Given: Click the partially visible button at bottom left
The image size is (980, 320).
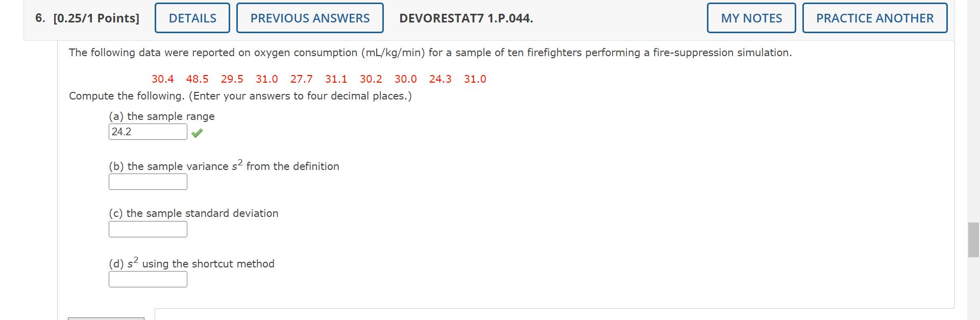Looking at the screenshot, I should point(106,318).
